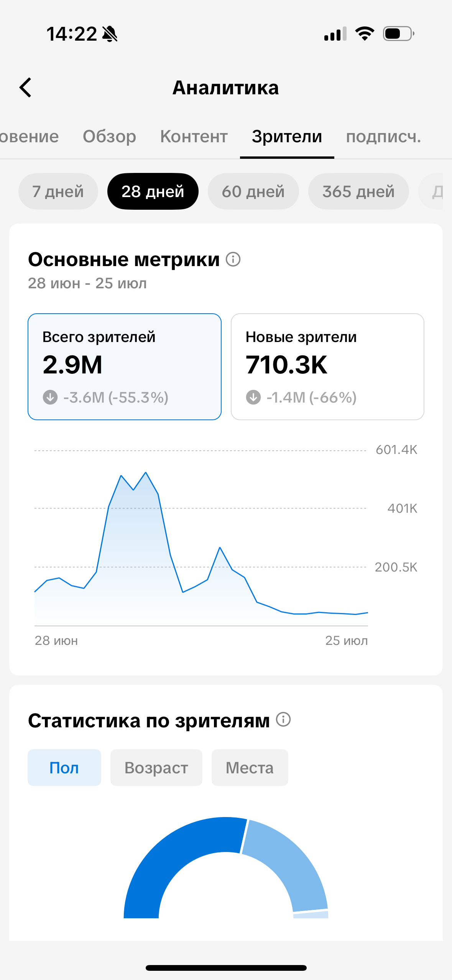Screen dimensions: 452x980
Task: Show the Пол statistics
Action: [64, 768]
